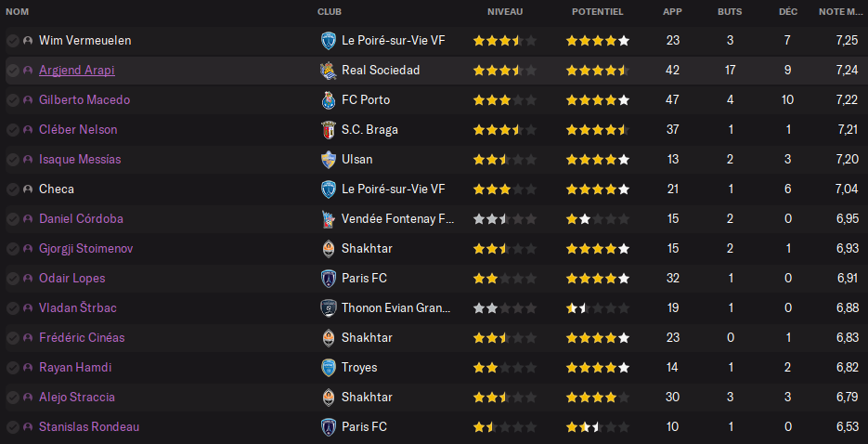
Task: Toggle checkmark next to Stanislas Rondeau
Action: click(13, 427)
